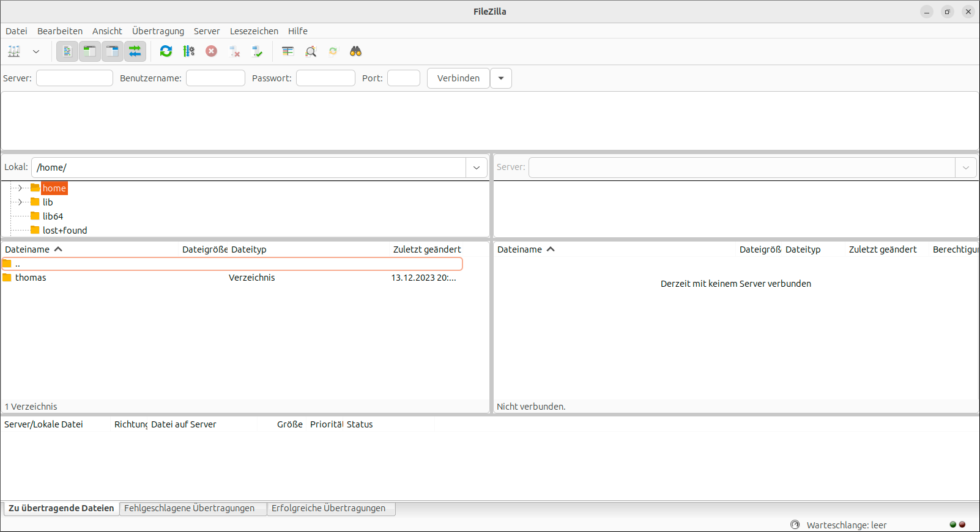980x532 pixels.
Task: Open Site Manager dropdown arrow
Action: (x=36, y=51)
